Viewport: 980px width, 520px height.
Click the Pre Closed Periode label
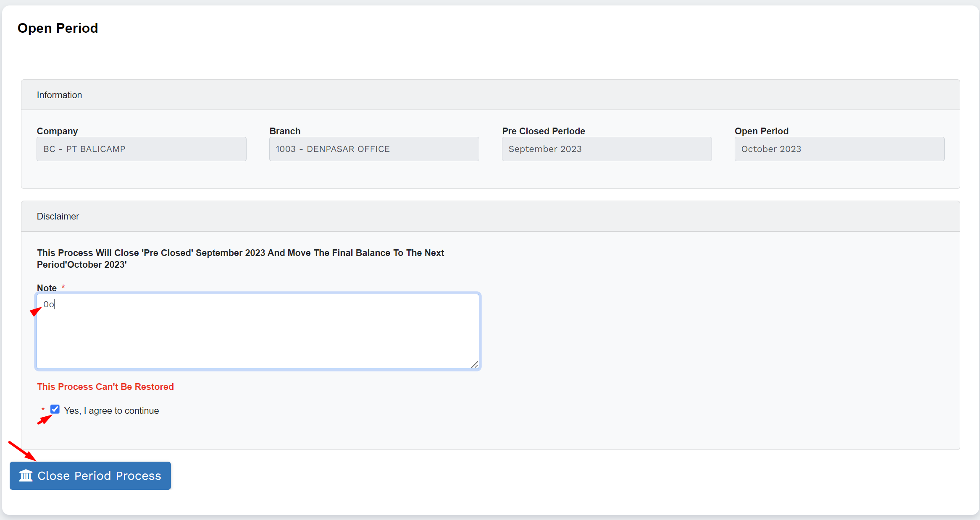coord(543,131)
